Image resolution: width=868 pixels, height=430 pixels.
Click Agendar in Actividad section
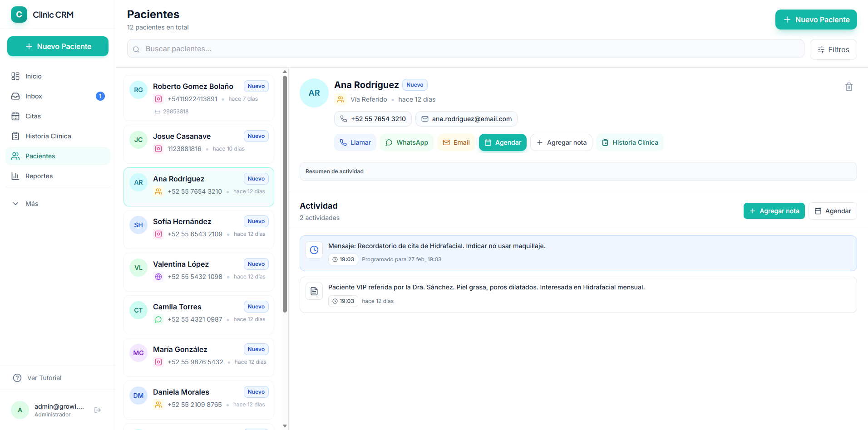coord(833,211)
